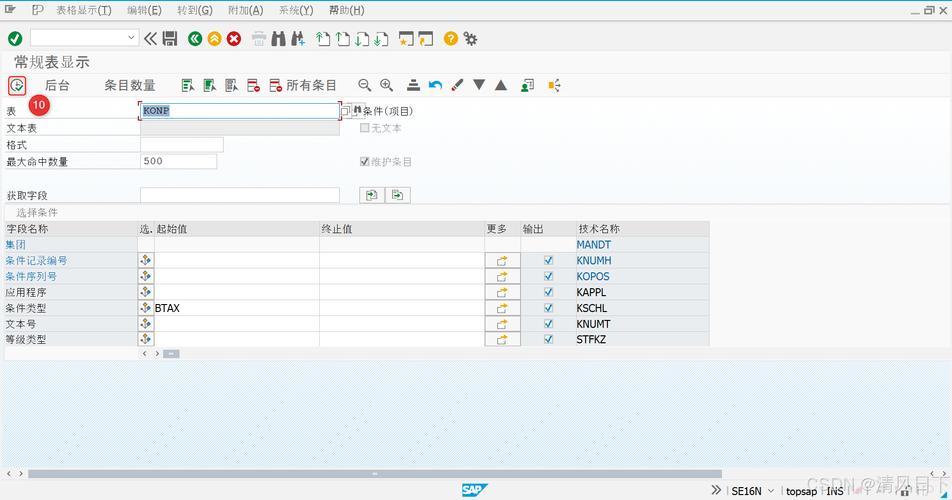Open the command field dropdown
Viewport: 952px width, 500px height.
[132, 38]
